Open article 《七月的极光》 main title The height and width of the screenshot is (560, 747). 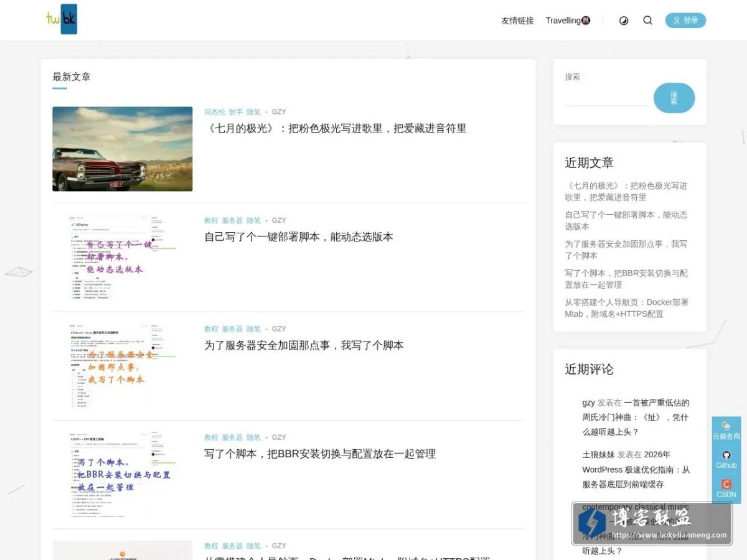336,128
